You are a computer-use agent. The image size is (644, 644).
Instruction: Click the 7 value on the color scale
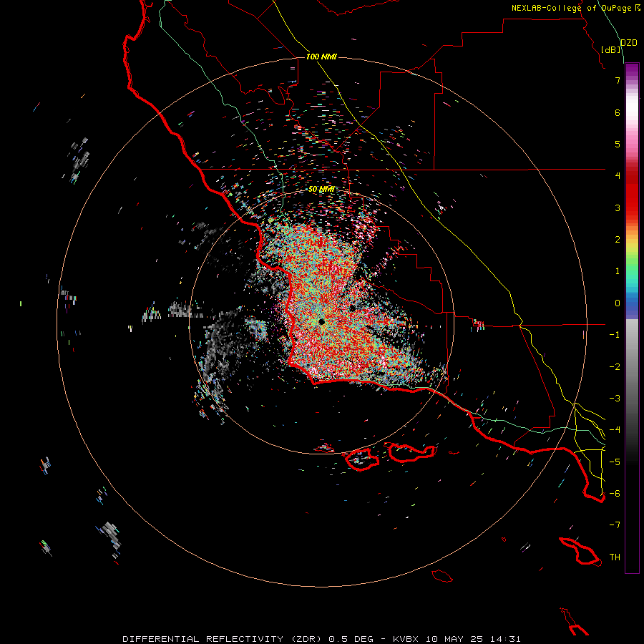pos(618,80)
